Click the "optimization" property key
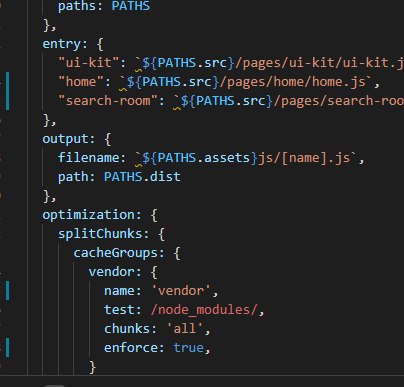404x387 pixels. tap(89, 215)
